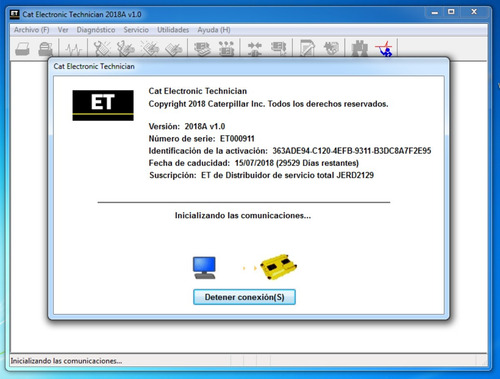Viewport: 500px width, 379px height.
Task: Click the red and blue figure icon
Action: [x=384, y=49]
